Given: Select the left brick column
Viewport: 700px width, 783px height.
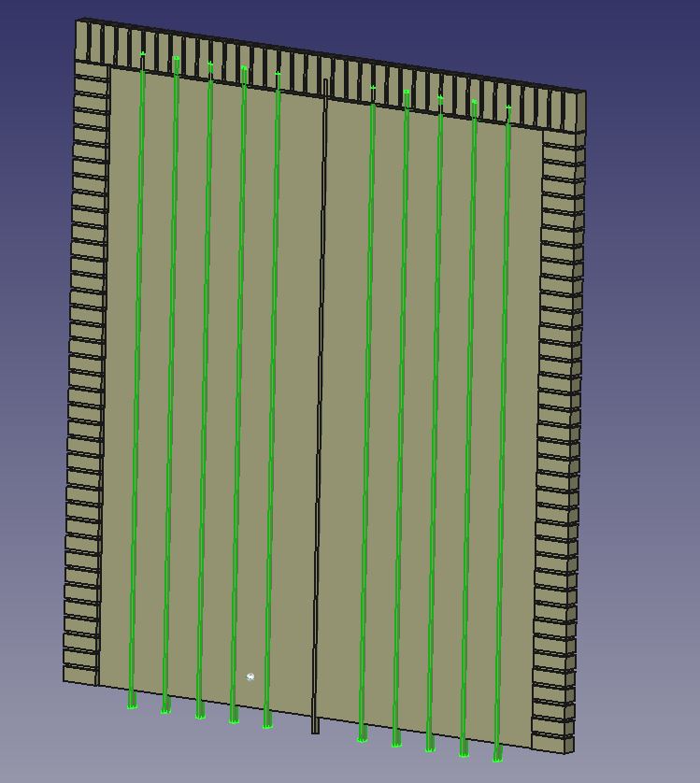Looking at the screenshot, I should [x=86, y=374].
